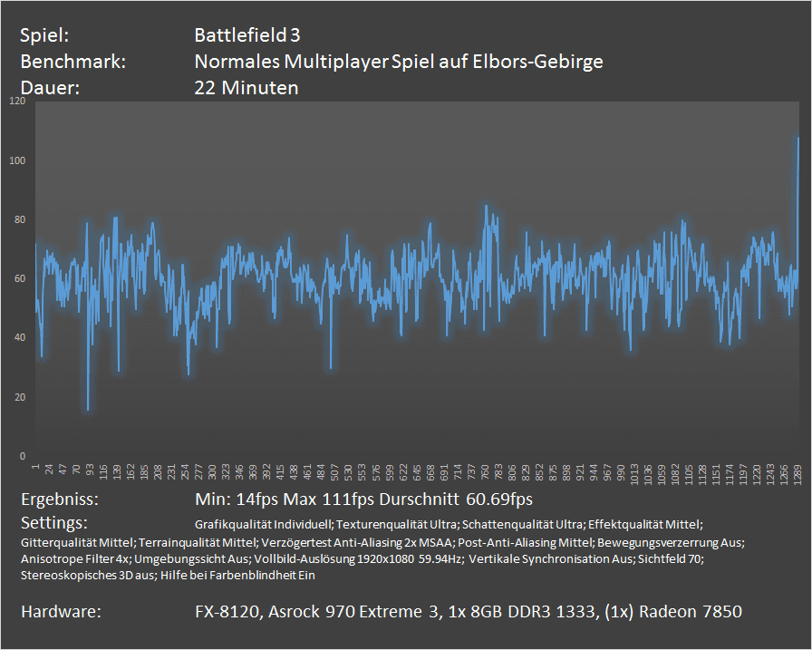812x650 pixels.
Task: Select the 'Radeon 7850' graphics card text
Action: coord(691,612)
